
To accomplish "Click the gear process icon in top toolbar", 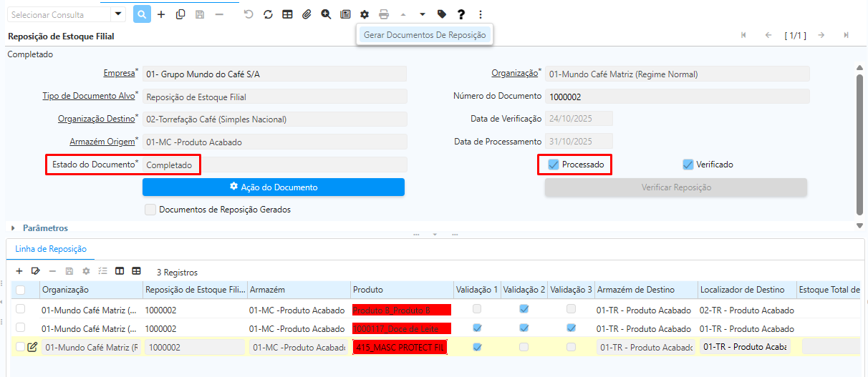I will [x=365, y=14].
